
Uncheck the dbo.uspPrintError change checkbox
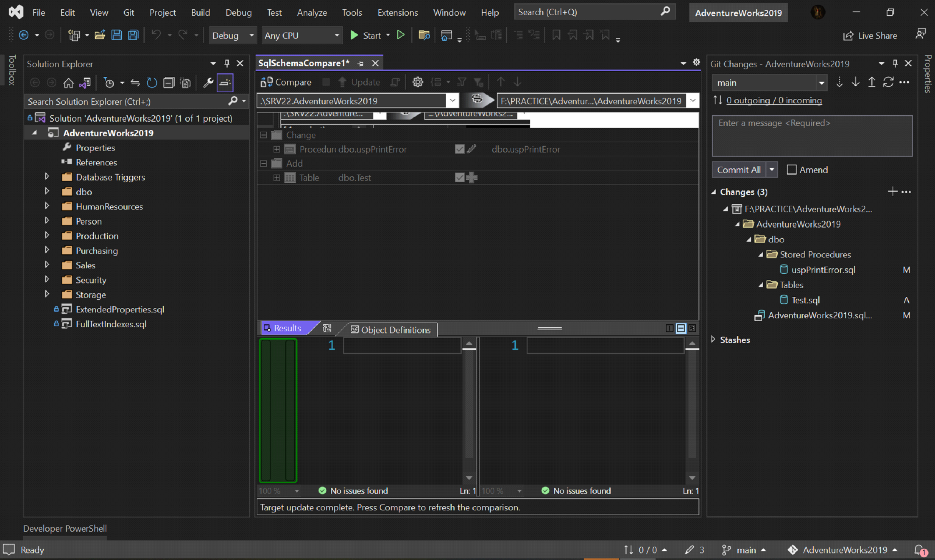pyautogui.click(x=460, y=149)
